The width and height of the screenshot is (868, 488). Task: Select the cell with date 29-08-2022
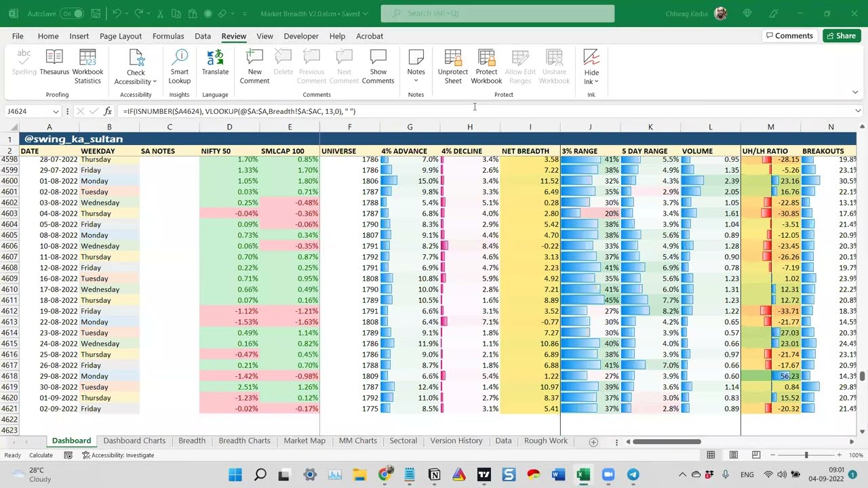50,376
